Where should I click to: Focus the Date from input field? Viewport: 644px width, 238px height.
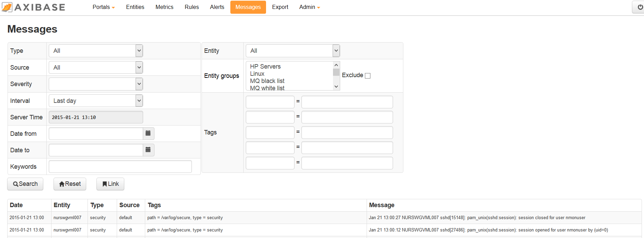pyautogui.click(x=96, y=133)
